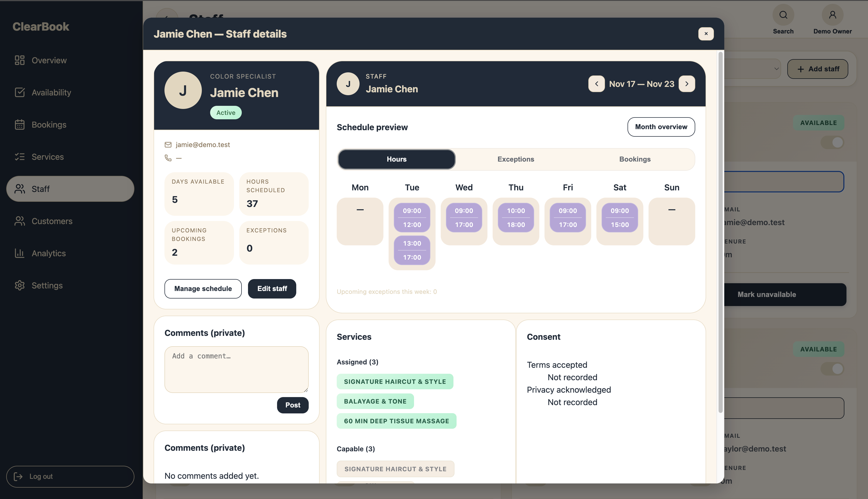
Task: Click the Overview grid icon in sidebar
Action: [x=19, y=60]
